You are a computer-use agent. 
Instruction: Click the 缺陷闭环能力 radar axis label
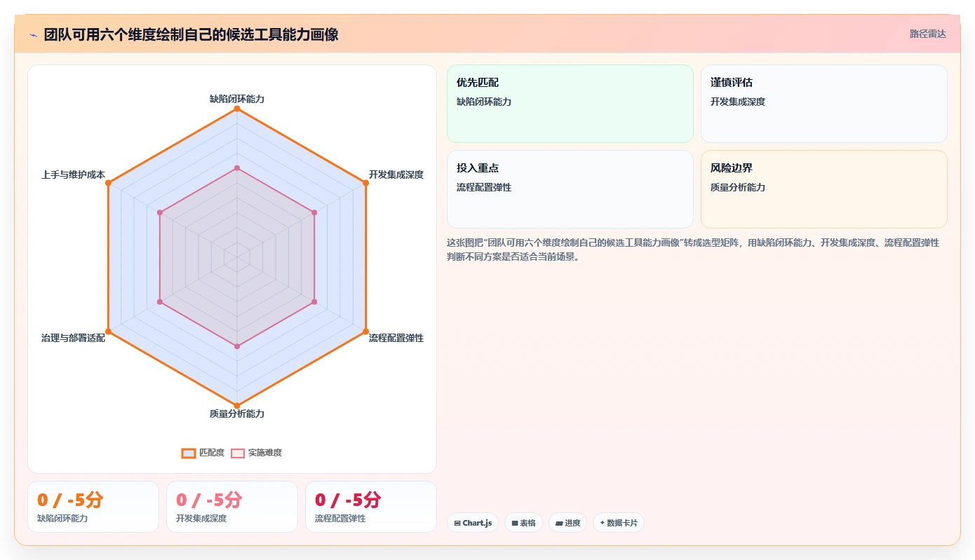click(237, 99)
